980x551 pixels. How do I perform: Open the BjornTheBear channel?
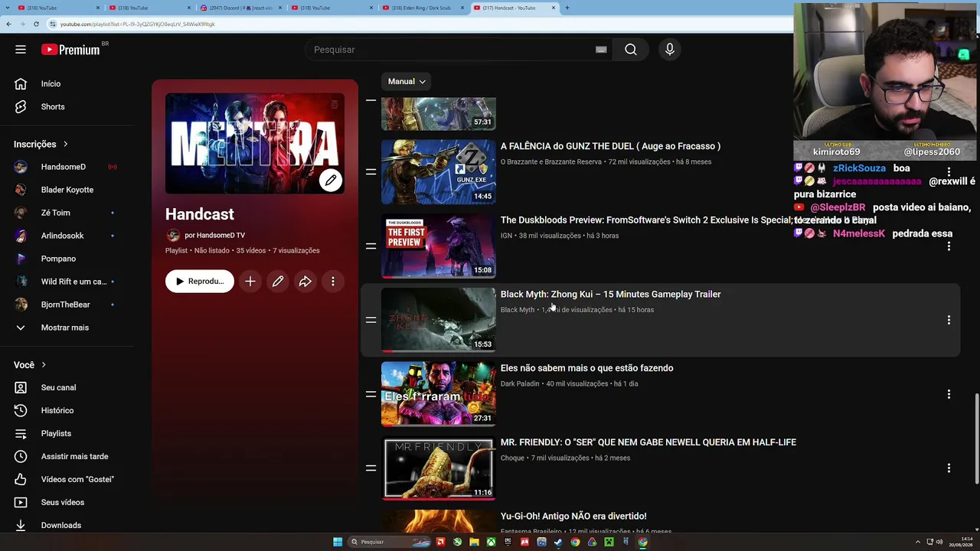tap(65, 305)
